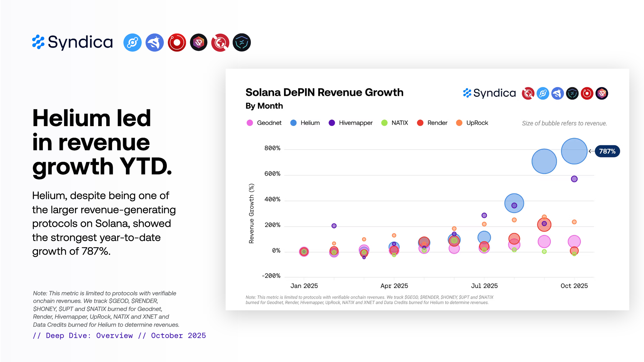The image size is (644, 362).
Task: Click the blue Helium icon beside the top-left Syndica logo
Action: [132, 42]
